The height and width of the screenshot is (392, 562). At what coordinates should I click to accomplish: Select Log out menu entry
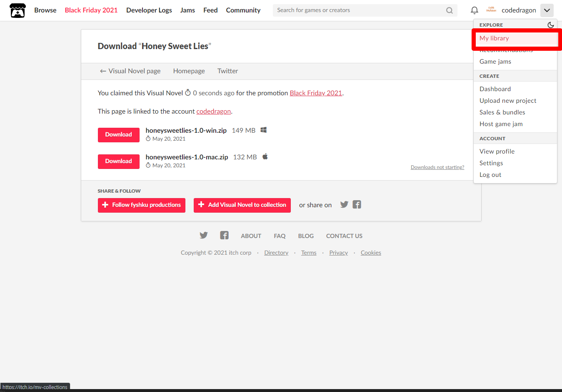[515, 175]
